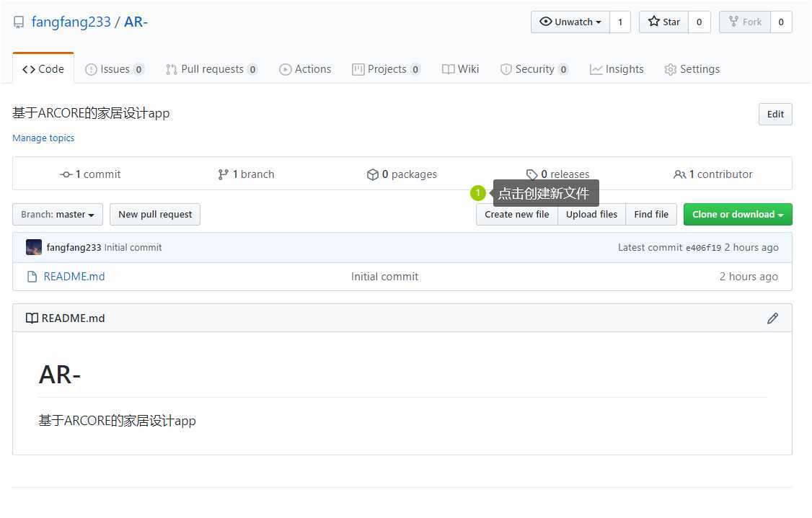Viewport: 812px width, 518px height.
Task: Click Upload files button
Action: click(591, 214)
